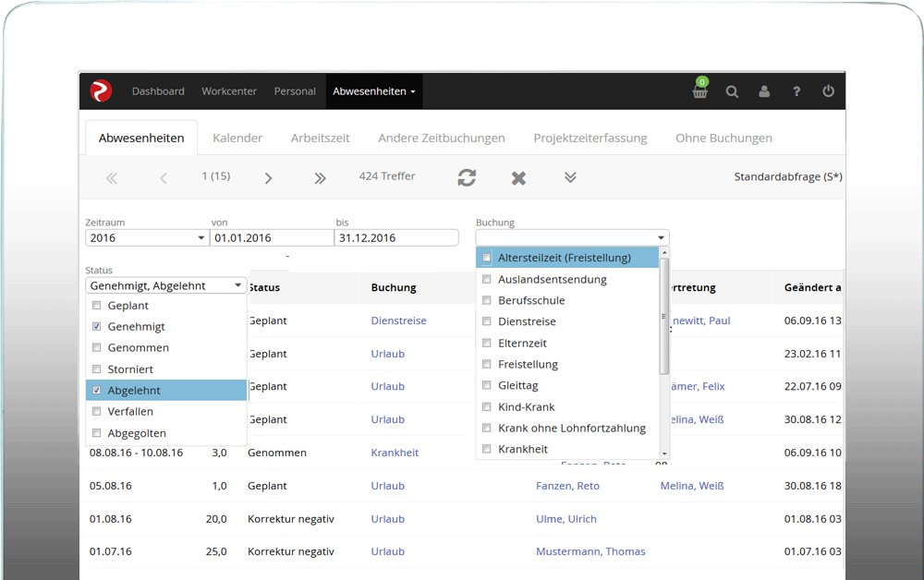
Task: Expand the Abwesenheiten navigation menu
Action: point(374,91)
